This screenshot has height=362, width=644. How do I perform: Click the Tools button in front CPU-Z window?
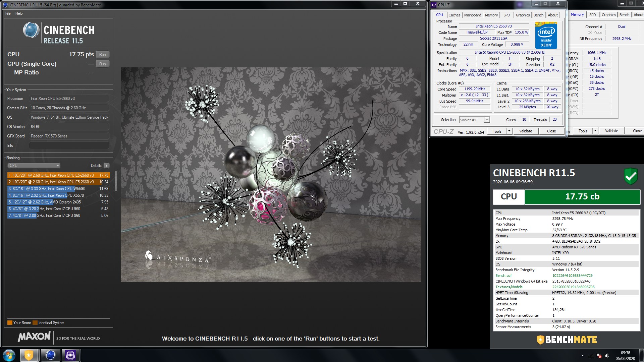(x=497, y=131)
